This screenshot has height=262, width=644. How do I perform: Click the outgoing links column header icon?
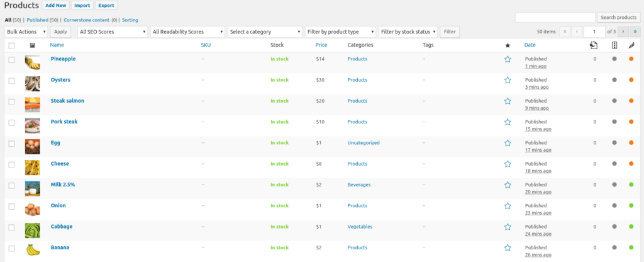click(594, 45)
